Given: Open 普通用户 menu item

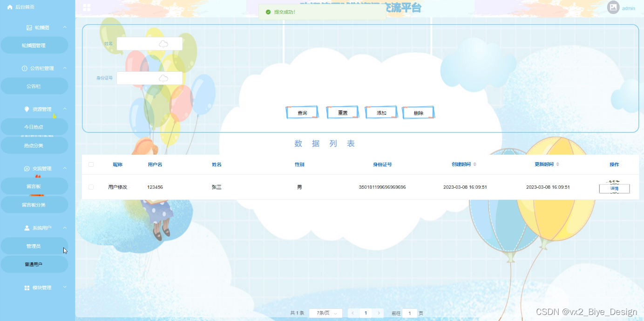Looking at the screenshot, I should (34, 264).
